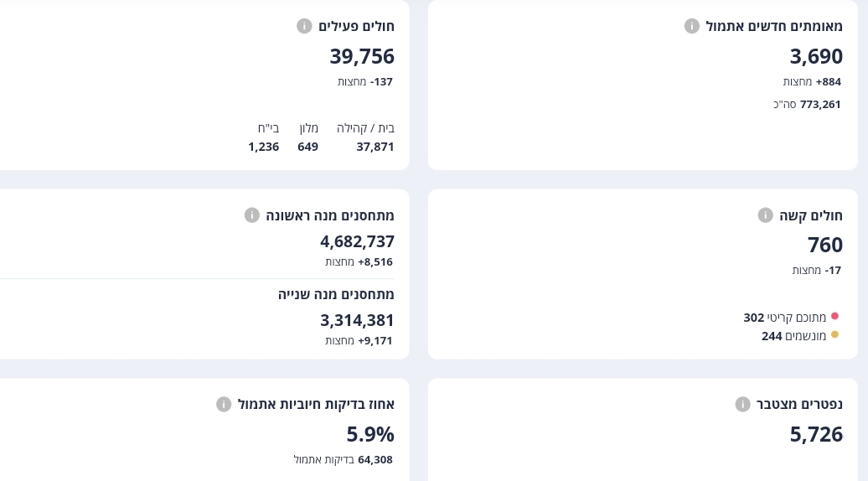The width and height of the screenshot is (868, 481).
Task: Click info icon for מתחסנים מנה ראשונה
Action: [x=251, y=215]
